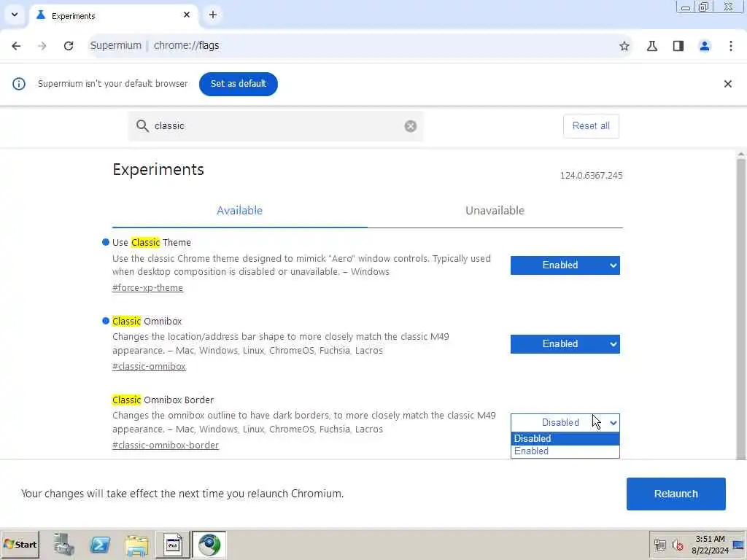
Task: Click Supermium label in address bar
Action: [x=116, y=45]
